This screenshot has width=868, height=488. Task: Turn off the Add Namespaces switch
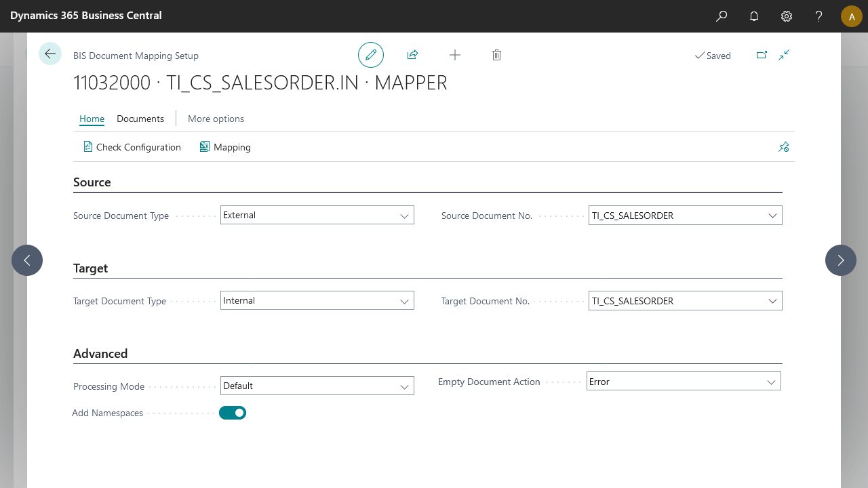click(233, 413)
